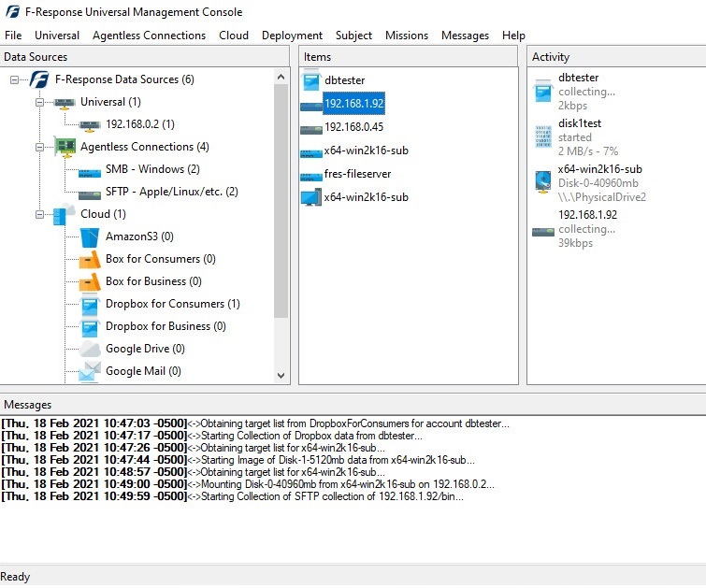Click the Dropbox for Consumers icon
Image resolution: width=706 pixels, height=588 pixels.
pos(90,305)
